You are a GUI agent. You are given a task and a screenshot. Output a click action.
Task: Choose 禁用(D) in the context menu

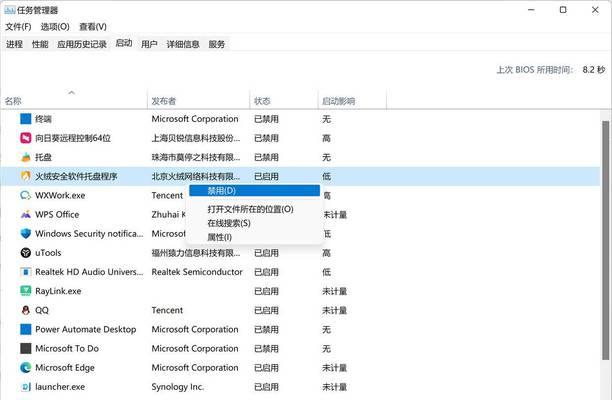(x=254, y=190)
